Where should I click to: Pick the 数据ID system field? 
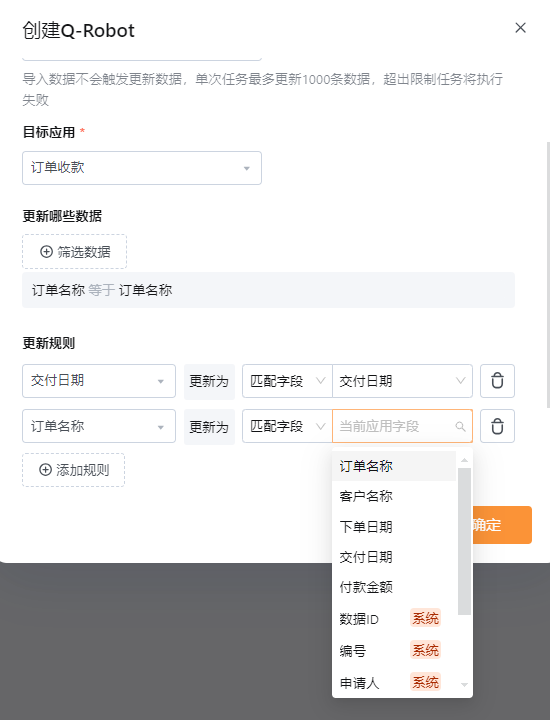pos(394,619)
